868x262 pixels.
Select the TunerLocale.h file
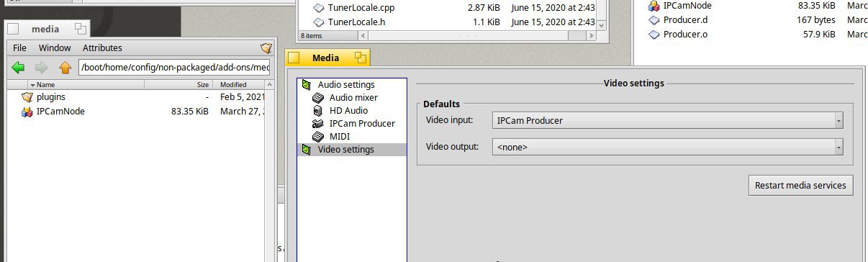pos(356,22)
